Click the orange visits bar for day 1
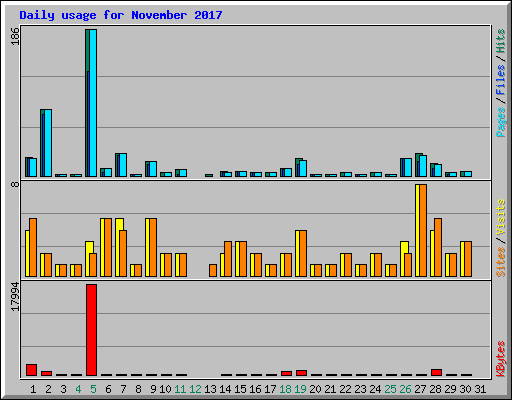This screenshot has width=512, height=400. [33, 248]
